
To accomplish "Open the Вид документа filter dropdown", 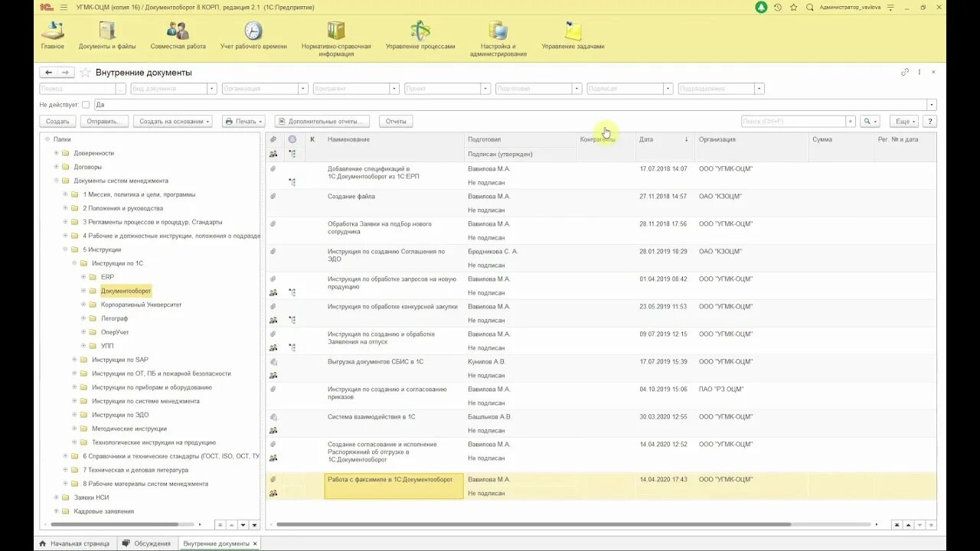I will pos(212,89).
